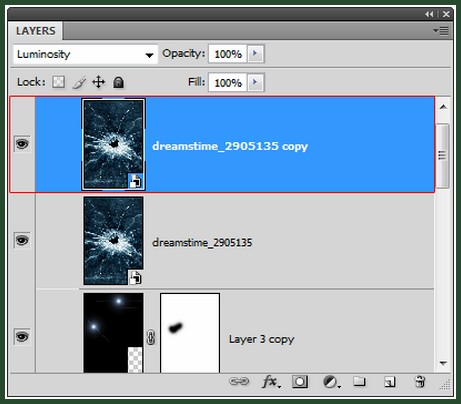The width and height of the screenshot is (461, 404).
Task: Toggle Lock Transparent Pixels
Action: (58, 82)
